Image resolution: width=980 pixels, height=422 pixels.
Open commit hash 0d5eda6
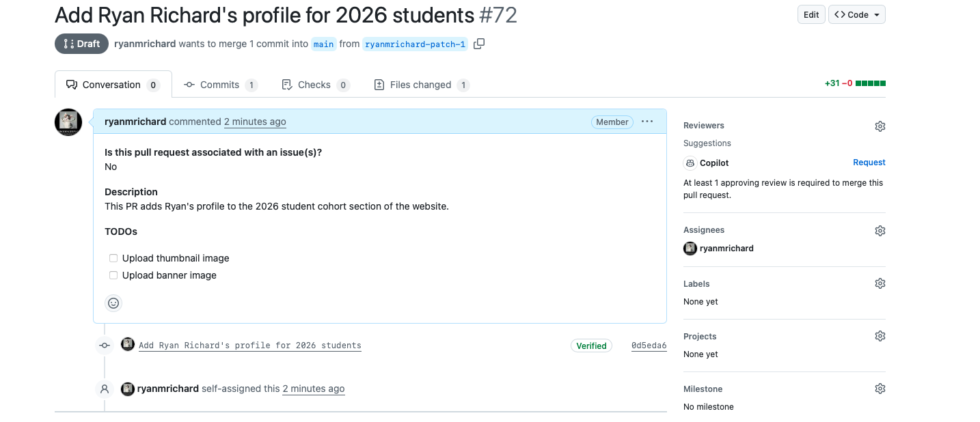pyautogui.click(x=649, y=346)
